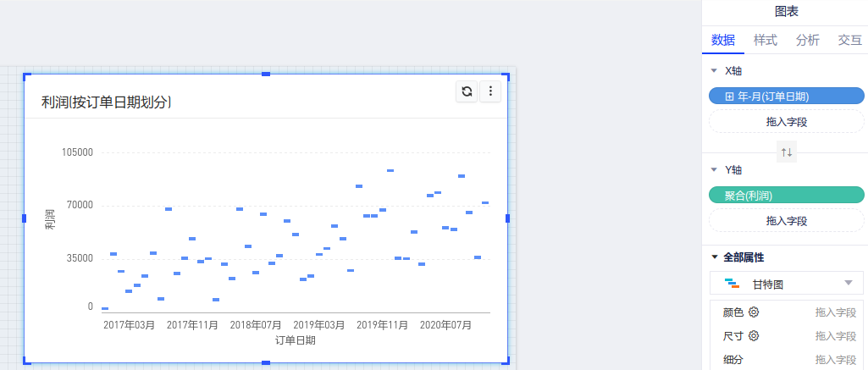Viewport: 868px width, 370px height.
Task: Collapse the X轴 section
Action: coord(714,71)
